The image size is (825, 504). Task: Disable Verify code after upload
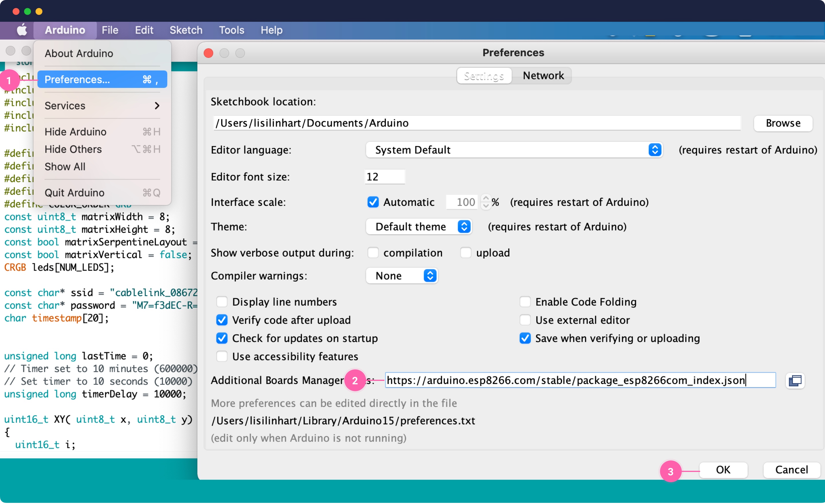click(222, 320)
